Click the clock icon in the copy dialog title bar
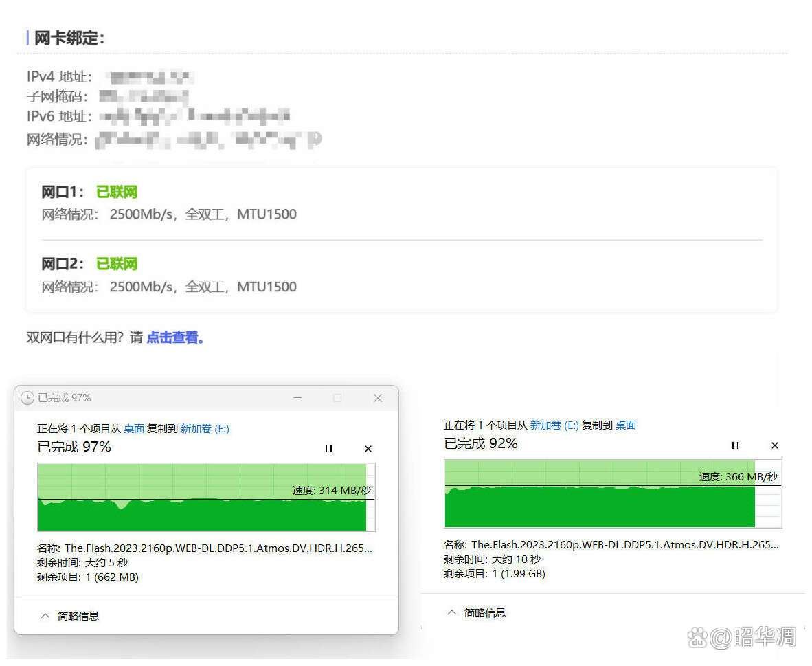Viewport: 812px width, 666px height. pos(27,398)
